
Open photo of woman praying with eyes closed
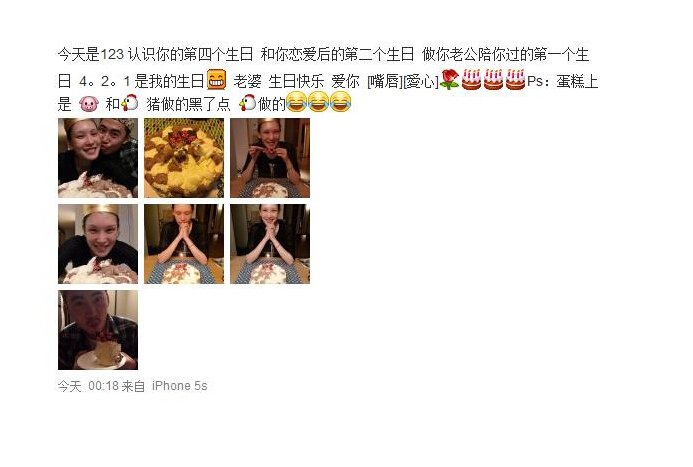coord(184,244)
